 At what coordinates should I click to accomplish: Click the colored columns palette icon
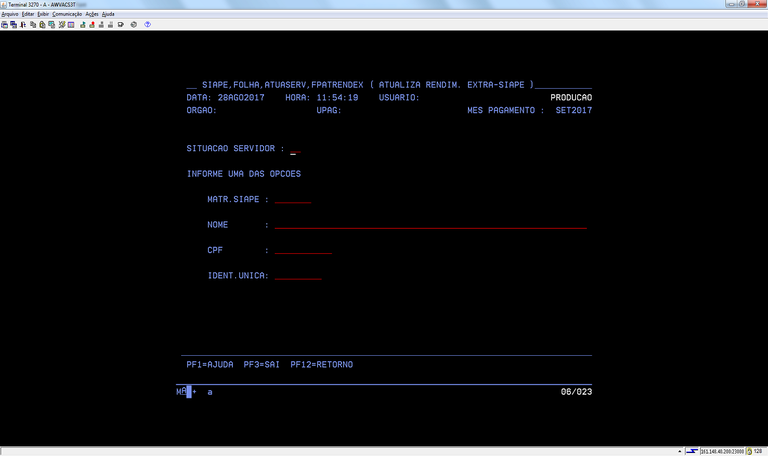point(71,24)
